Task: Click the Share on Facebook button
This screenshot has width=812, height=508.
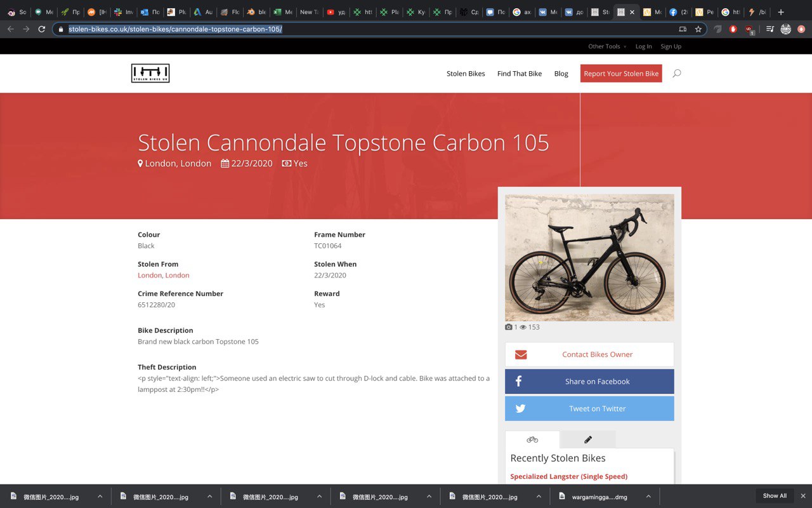Action: 589,381
